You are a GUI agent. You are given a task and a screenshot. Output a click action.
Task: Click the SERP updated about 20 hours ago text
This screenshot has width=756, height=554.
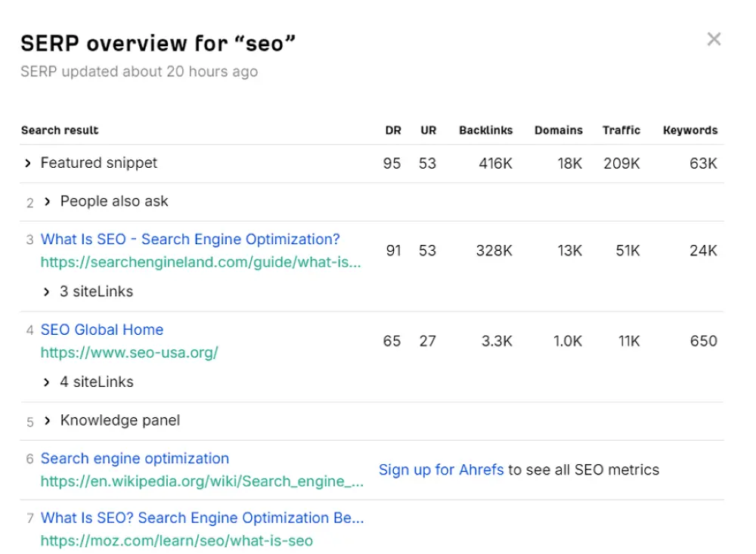point(139,71)
